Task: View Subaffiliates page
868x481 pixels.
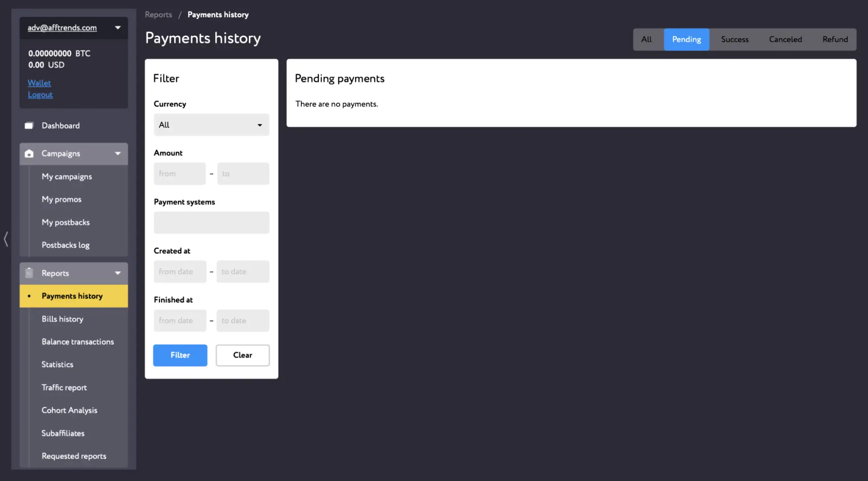Action: 63,433
